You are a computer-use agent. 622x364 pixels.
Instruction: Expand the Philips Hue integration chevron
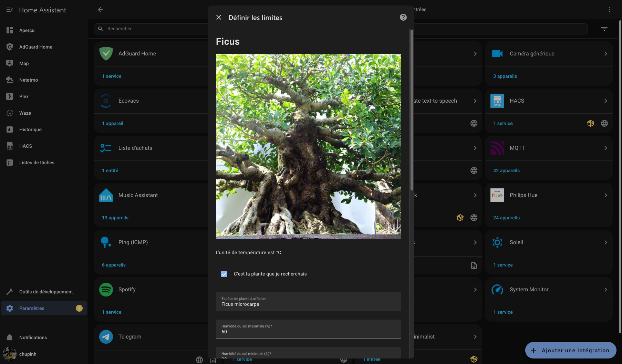pyautogui.click(x=605, y=195)
